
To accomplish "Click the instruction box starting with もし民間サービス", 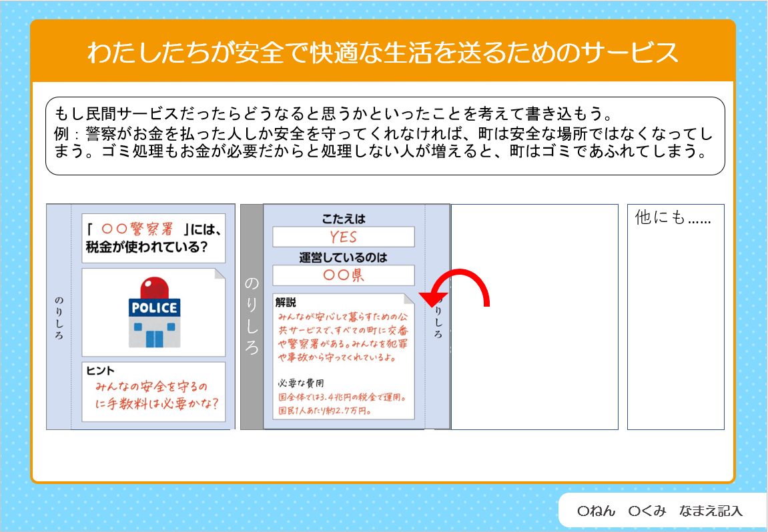I will (x=384, y=136).
